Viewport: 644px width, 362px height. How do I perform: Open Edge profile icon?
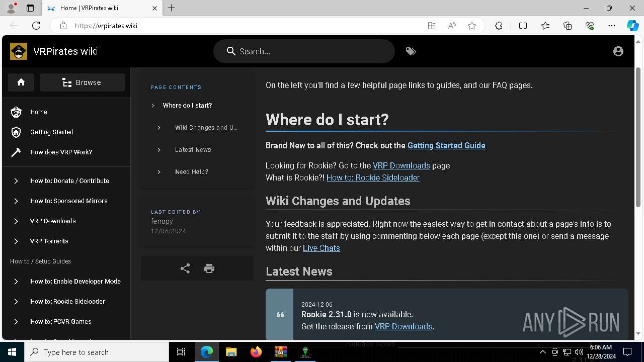tap(11, 8)
